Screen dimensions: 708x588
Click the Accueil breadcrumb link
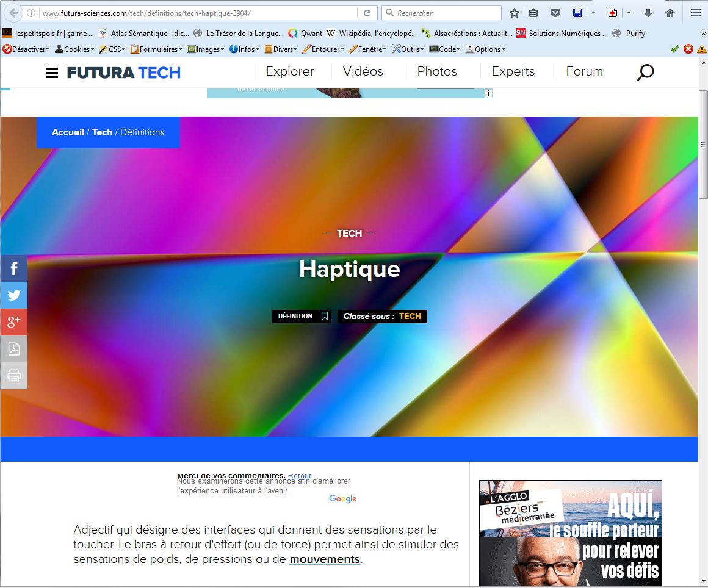tap(68, 132)
